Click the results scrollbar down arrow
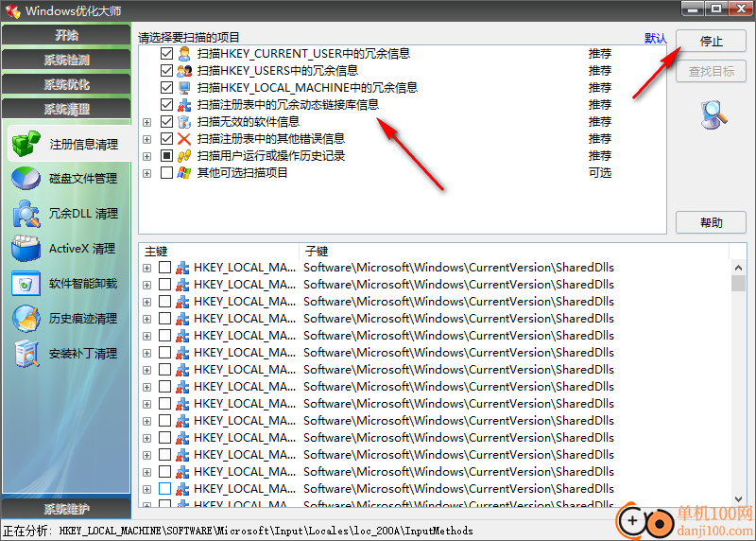 pyautogui.click(x=738, y=499)
